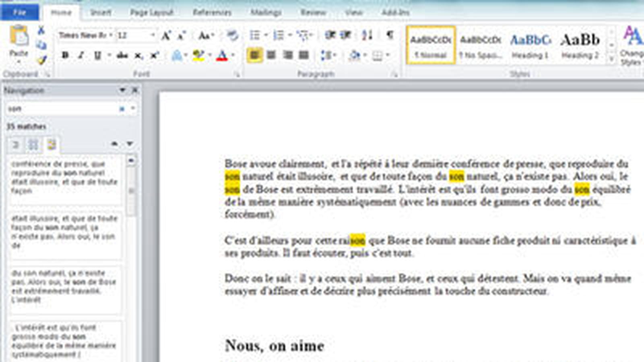Open the Navigation pane options arrow
Viewport: 644px width, 362px height.
pos(122,90)
